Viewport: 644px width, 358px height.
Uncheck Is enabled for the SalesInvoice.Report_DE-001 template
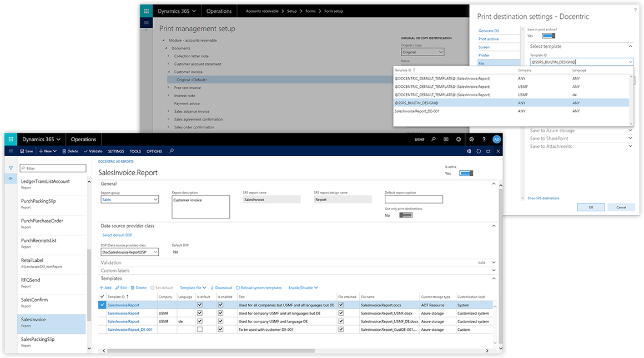(x=220, y=329)
